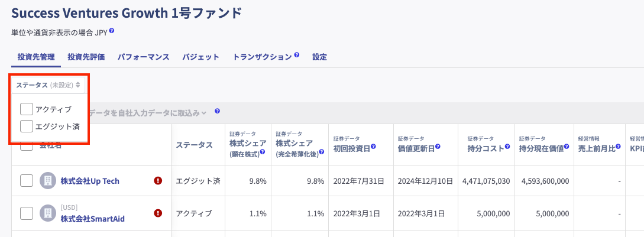
Task: Check the アクティブ status filter
Action: click(27, 109)
